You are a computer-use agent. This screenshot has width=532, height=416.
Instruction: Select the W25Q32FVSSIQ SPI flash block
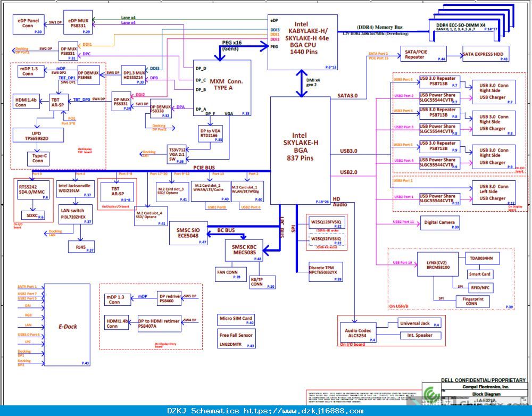(x=327, y=239)
